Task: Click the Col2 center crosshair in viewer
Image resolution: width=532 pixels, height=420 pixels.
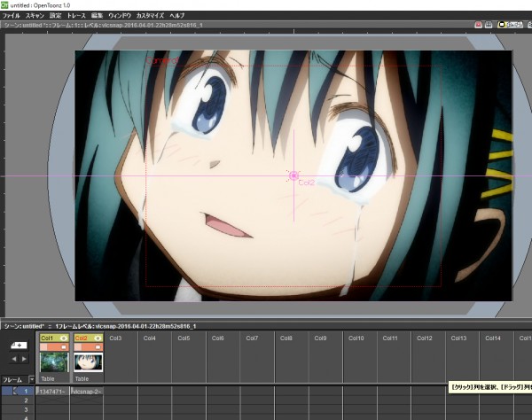Action: pyautogui.click(x=293, y=175)
